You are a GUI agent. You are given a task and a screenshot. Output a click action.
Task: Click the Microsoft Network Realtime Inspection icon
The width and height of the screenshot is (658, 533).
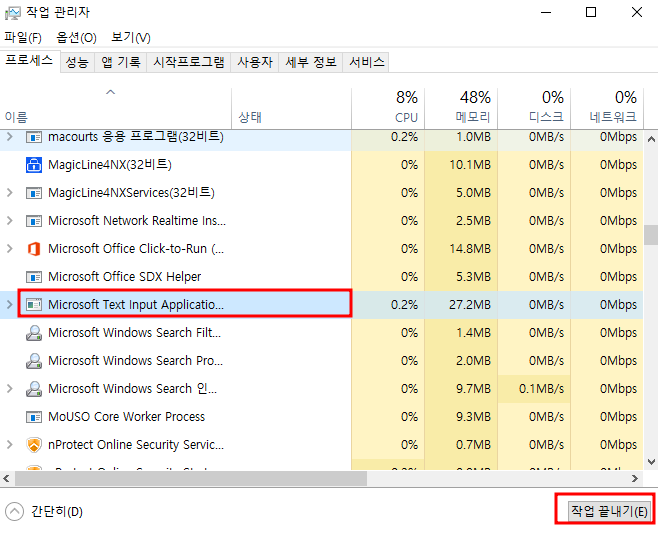pos(34,221)
